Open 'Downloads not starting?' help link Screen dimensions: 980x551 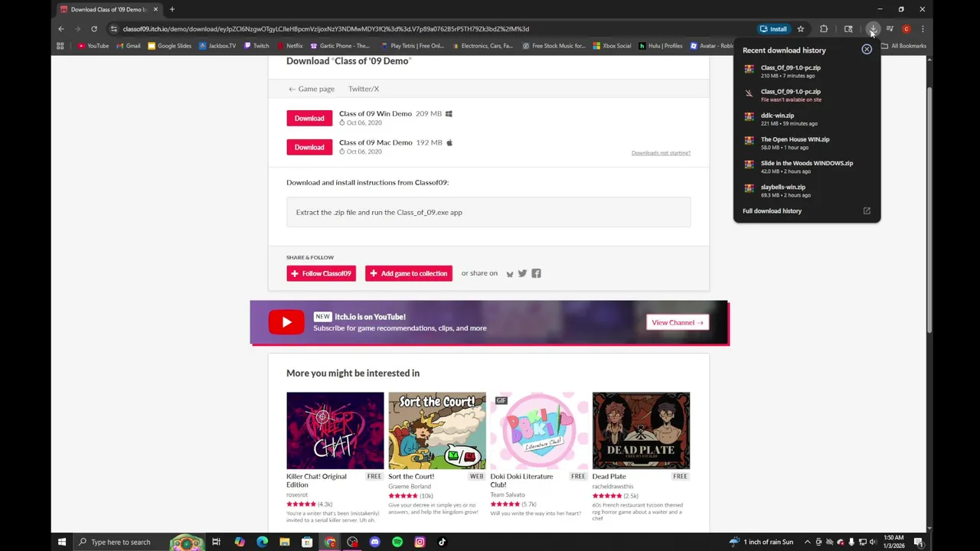(x=661, y=153)
